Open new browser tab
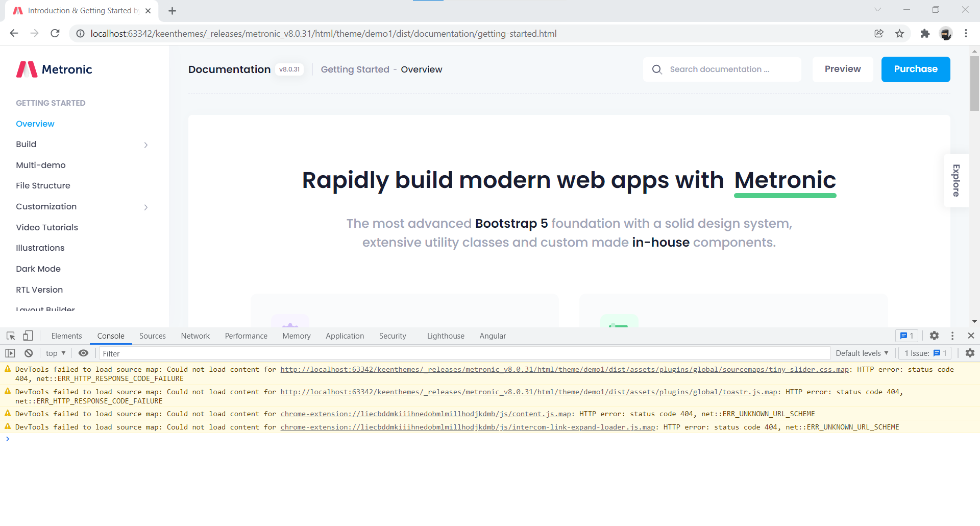The width and height of the screenshot is (980, 526). 172,11
